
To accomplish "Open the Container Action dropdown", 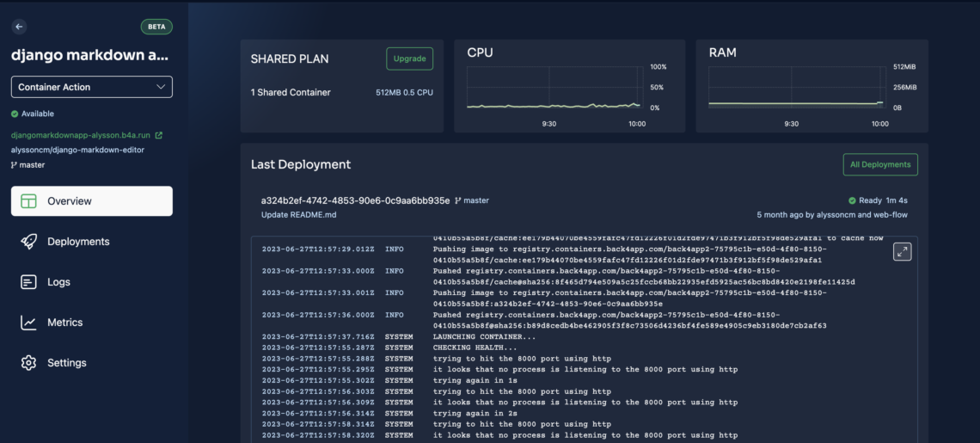I will tap(92, 87).
